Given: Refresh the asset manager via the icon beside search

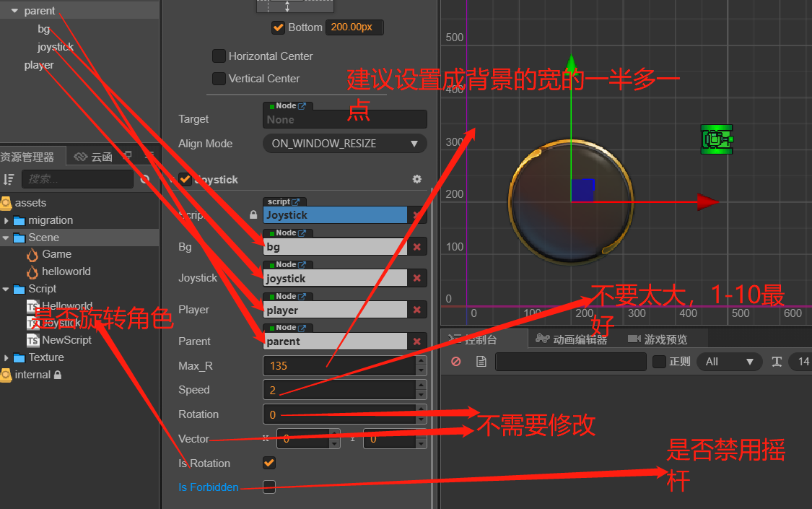Looking at the screenshot, I should click(x=145, y=180).
